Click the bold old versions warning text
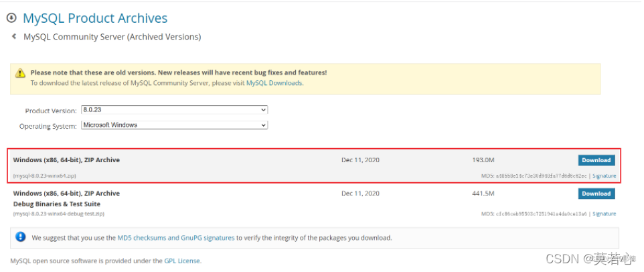The image size is (644, 272). 179,73
